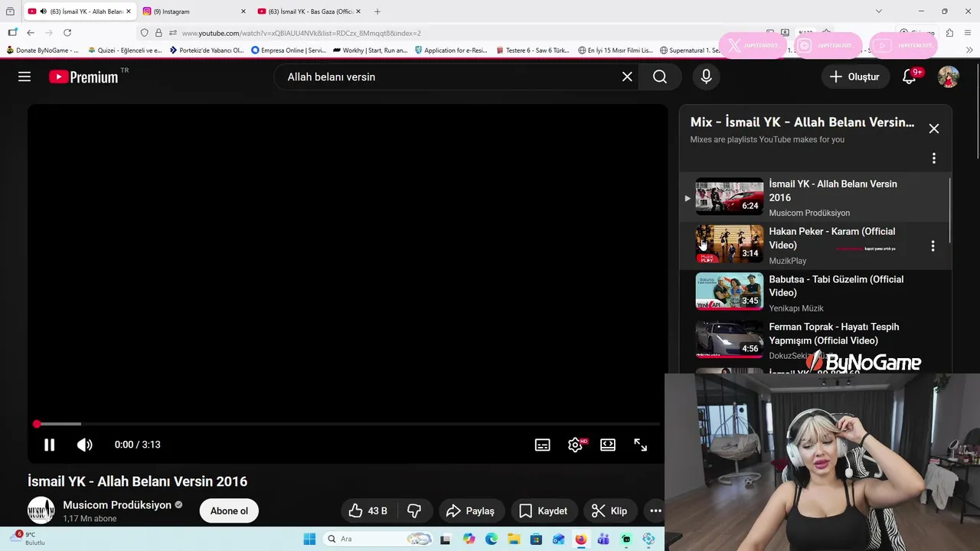Click the Windows taskbar search box Ara
Screen dimensions: 980x551
pos(377,539)
